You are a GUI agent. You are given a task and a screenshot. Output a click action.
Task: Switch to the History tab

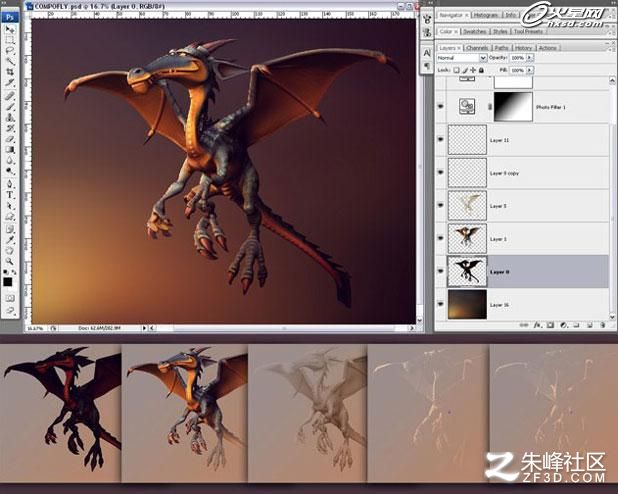click(x=523, y=48)
